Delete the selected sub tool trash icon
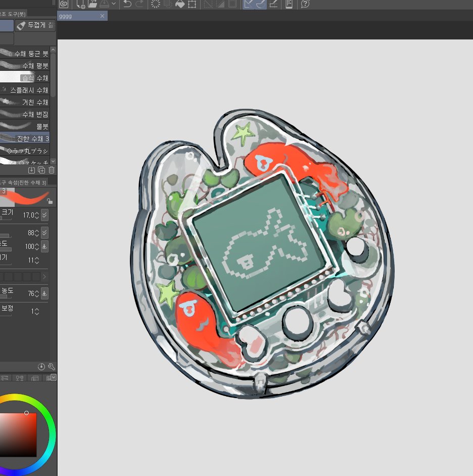473x476 pixels. [52, 170]
